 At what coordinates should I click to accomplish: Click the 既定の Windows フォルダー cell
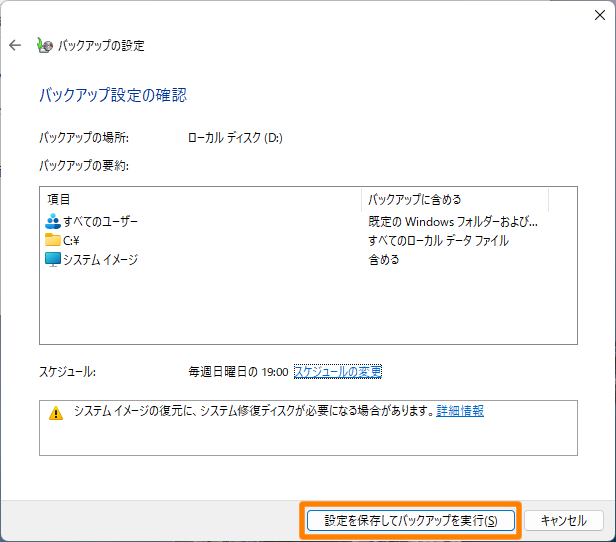click(x=452, y=221)
